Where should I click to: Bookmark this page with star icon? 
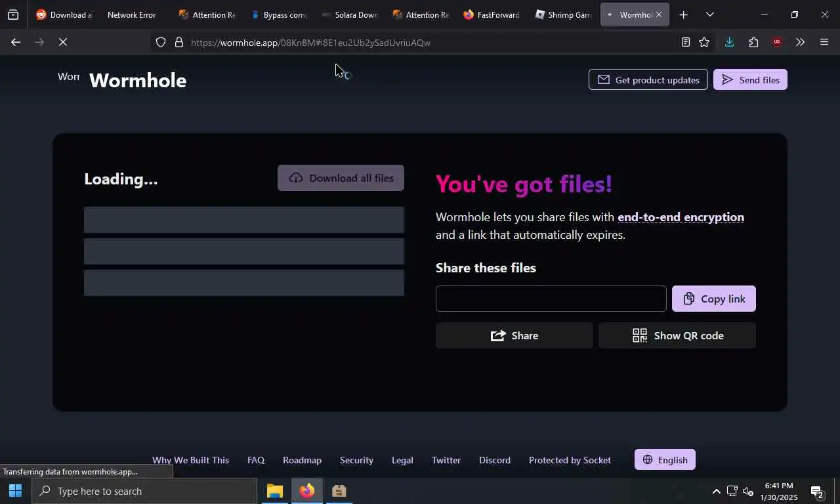[704, 42]
